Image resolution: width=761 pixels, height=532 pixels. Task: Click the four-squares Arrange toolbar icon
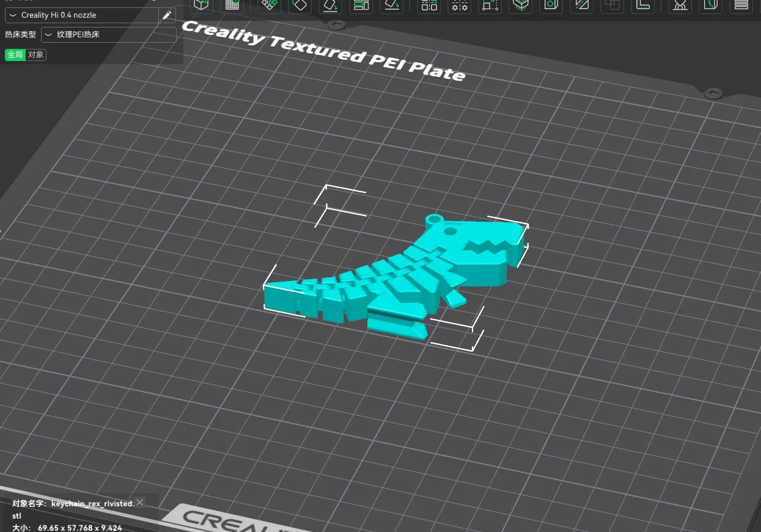[x=430, y=5]
